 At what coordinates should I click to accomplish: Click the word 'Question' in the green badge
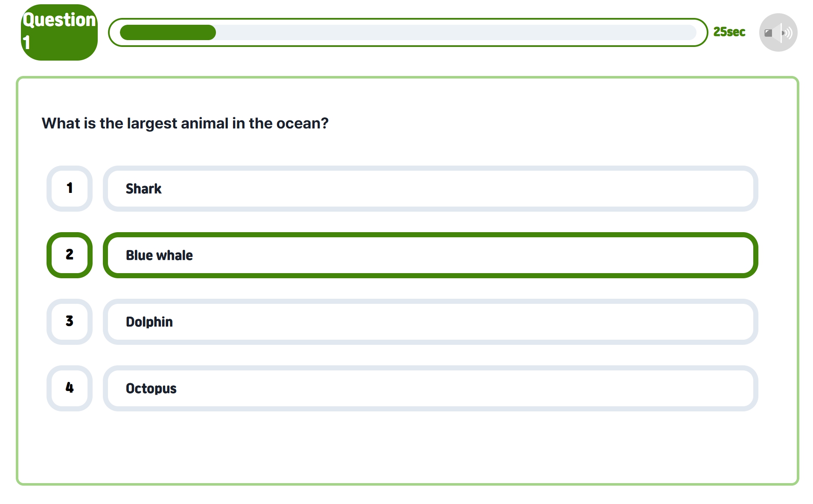pyautogui.click(x=59, y=20)
